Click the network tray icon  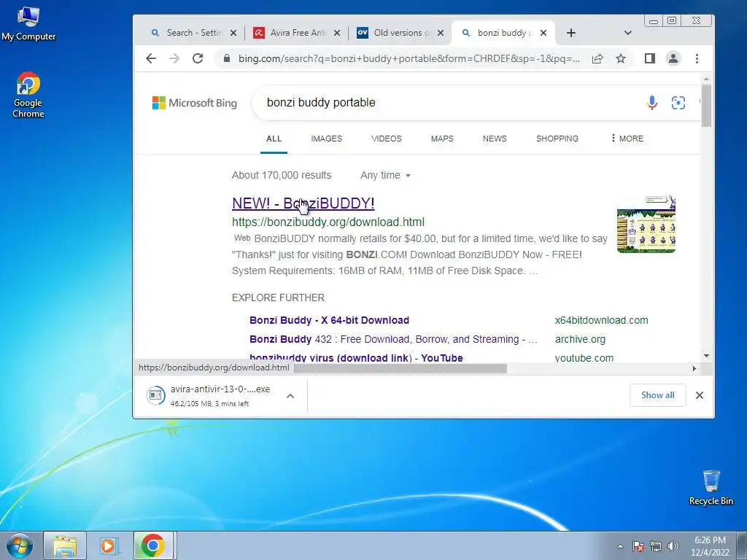pyautogui.click(x=656, y=546)
